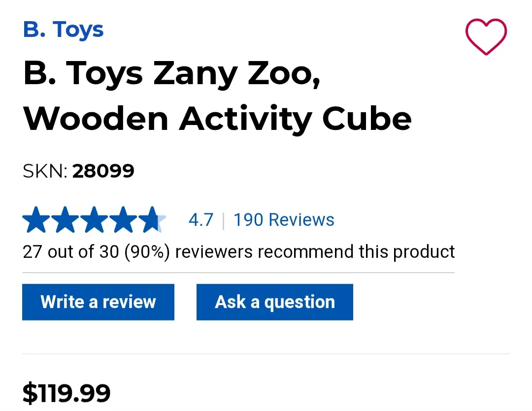The width and height of the screenshot is (532, 411).
Task: Select the star rating summary area
Action: tap(95, 219)
